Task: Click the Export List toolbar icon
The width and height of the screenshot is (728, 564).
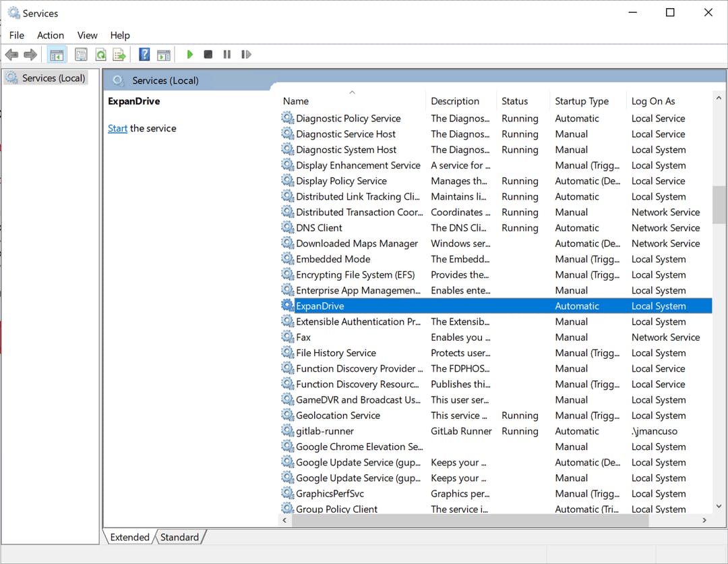Action: tap(119, 55)
